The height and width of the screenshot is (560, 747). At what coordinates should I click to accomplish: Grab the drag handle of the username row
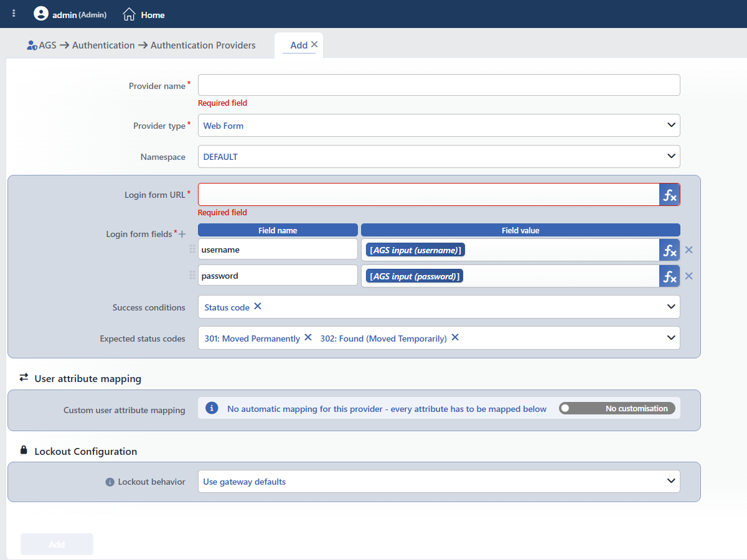[192, 249]
